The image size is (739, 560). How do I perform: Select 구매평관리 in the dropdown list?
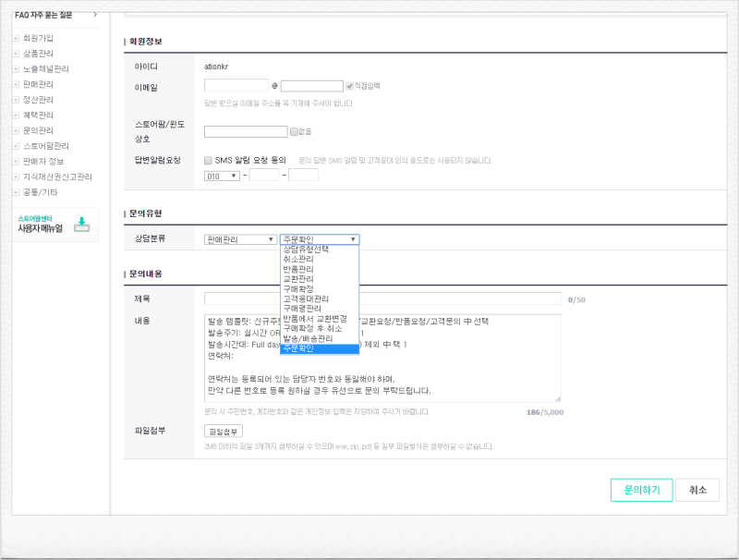pyautogui.click(x=320, y=309)
